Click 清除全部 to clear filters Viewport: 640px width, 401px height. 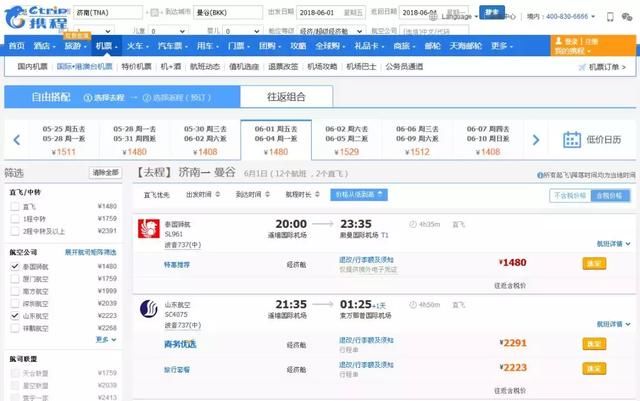pos(105,173)
